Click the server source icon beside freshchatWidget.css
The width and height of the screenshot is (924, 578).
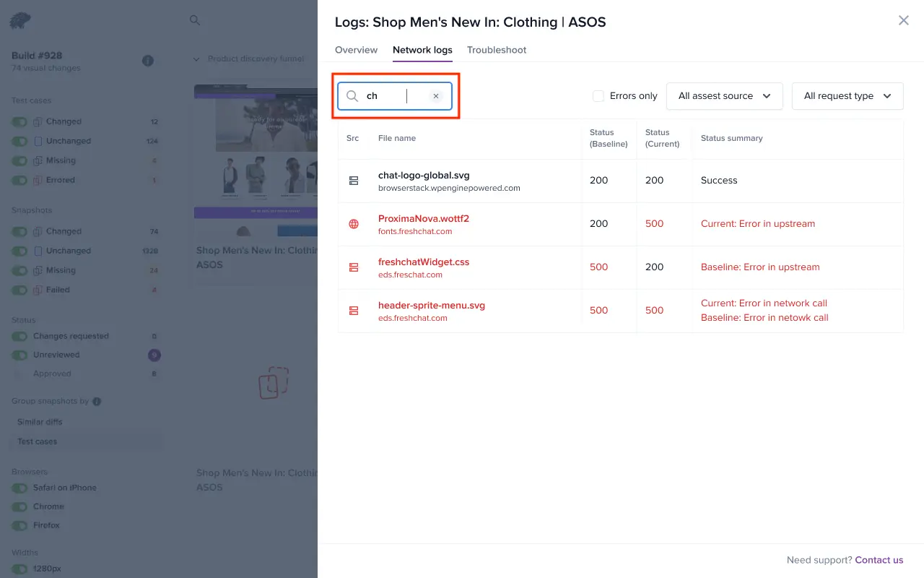(x=354, y=267)
